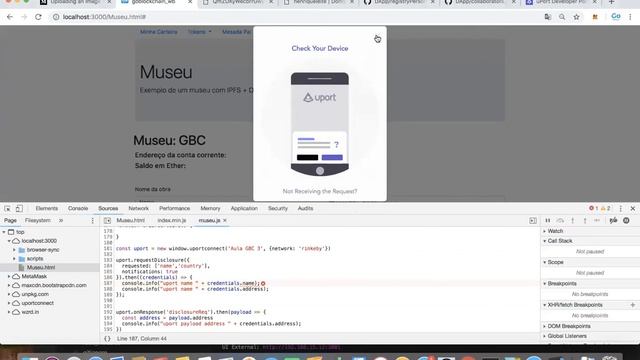Viewport: 640px width, 360px height.
Task: Click the Not Receiving the Request link
Action: click(320, 191)
